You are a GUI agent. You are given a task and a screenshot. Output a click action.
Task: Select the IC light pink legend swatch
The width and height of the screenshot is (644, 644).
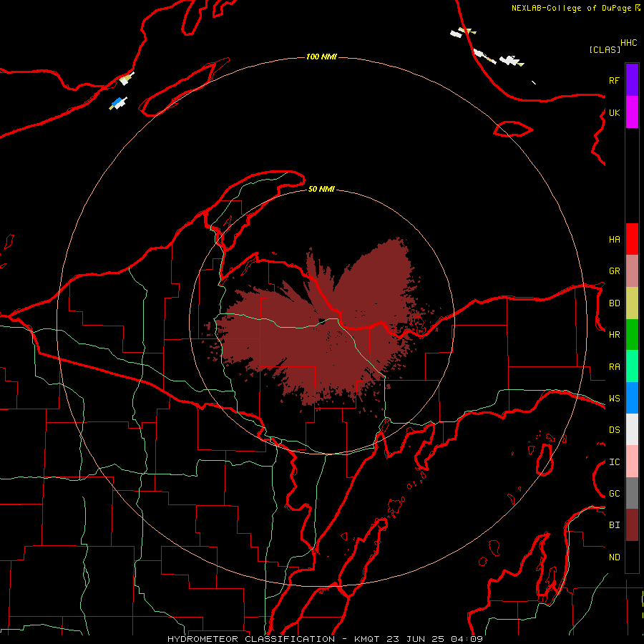(x=632, y=462)
